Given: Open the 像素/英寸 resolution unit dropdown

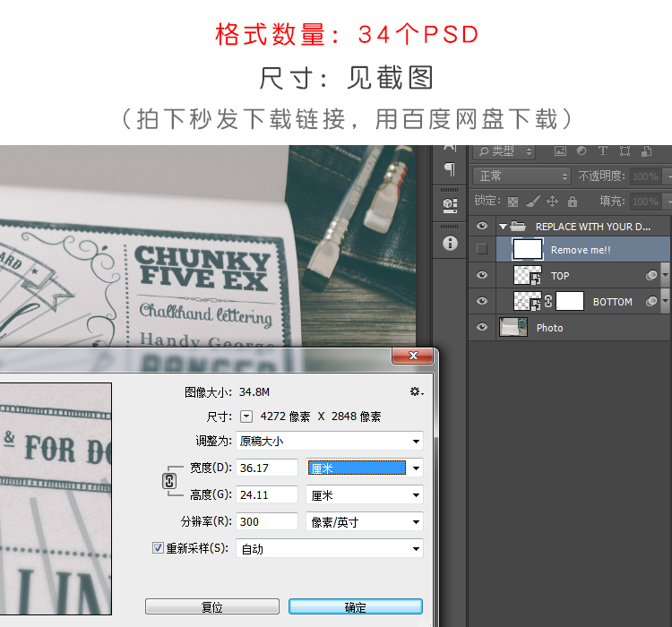Looking at the screenshot, I should click(365, 521).
